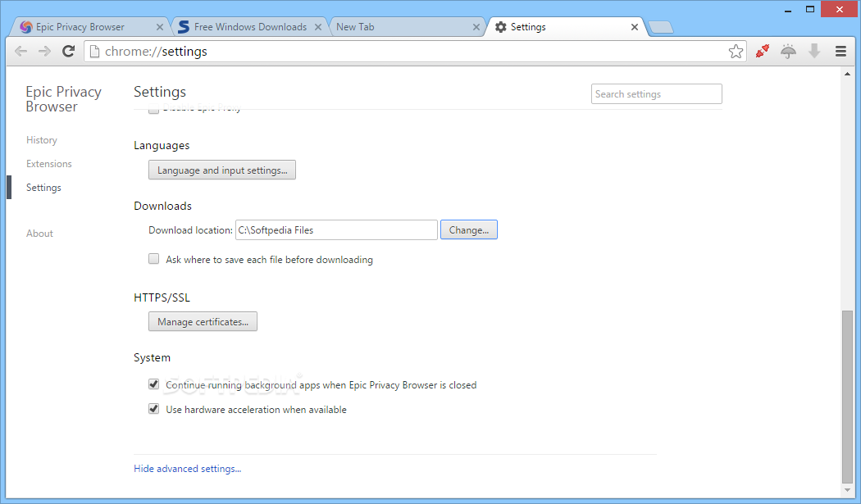Screen dimensions: 861x504
Task: Open Extensions in the sidebar
Action: coord(49,164)
